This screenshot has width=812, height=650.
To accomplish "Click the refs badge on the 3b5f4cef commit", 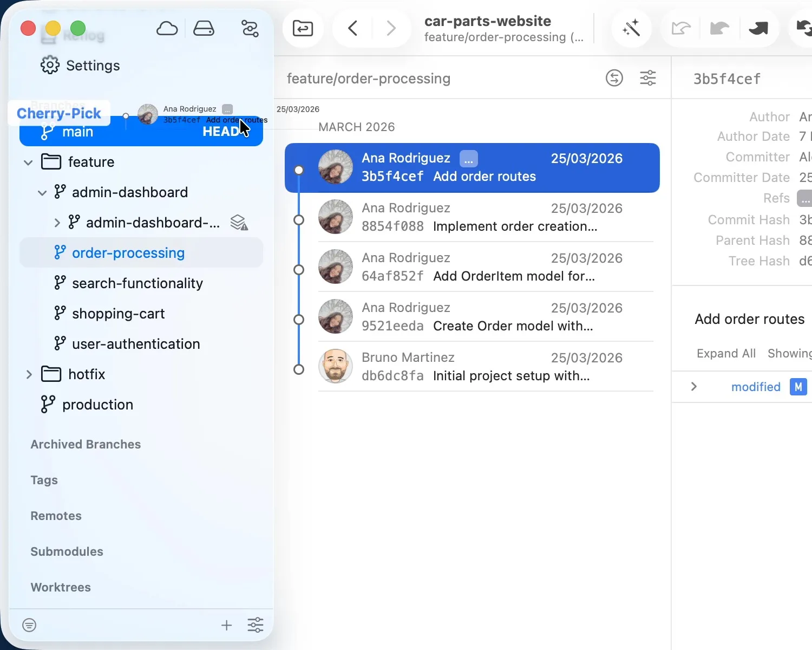I will click(x=469, y=159).
